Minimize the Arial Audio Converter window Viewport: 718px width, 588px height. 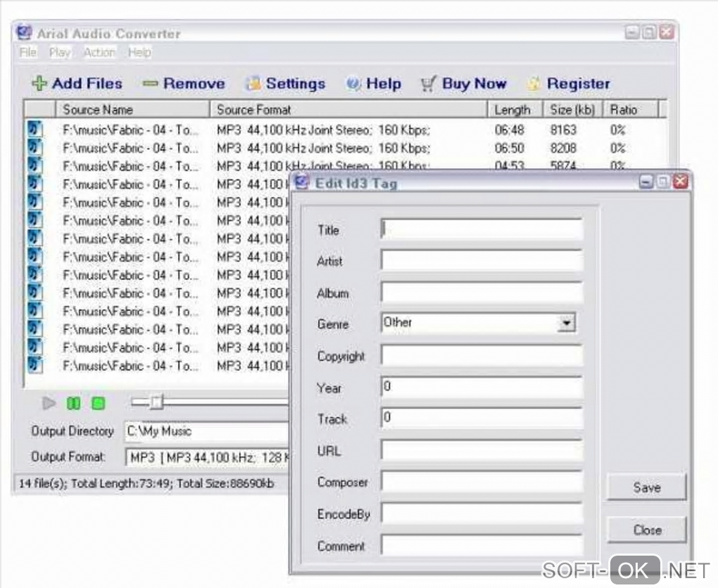(x=632, y=32)
